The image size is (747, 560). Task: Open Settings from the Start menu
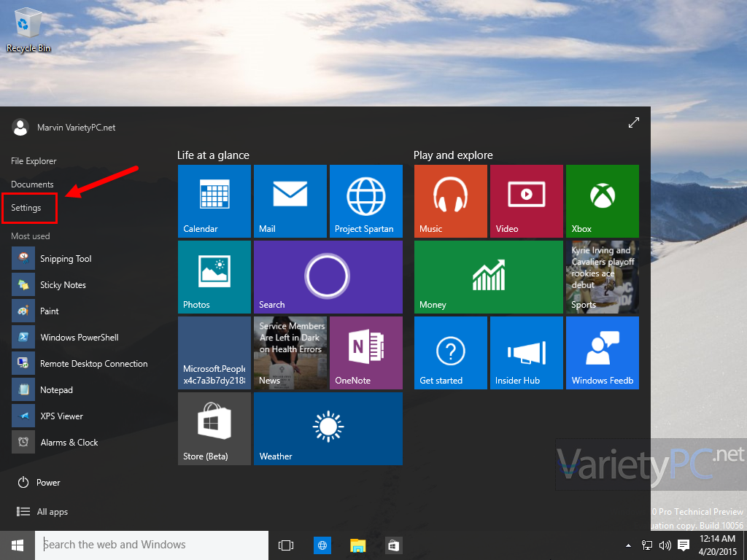[26, 208]
